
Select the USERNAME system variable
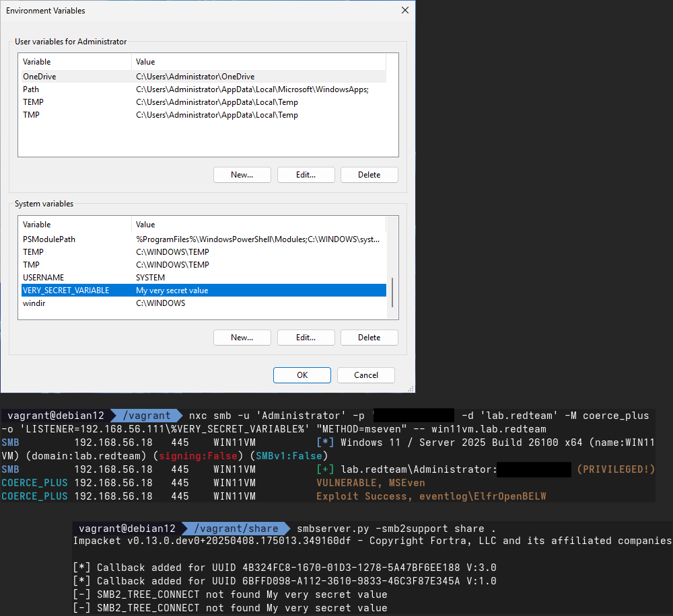click(203, 278)
